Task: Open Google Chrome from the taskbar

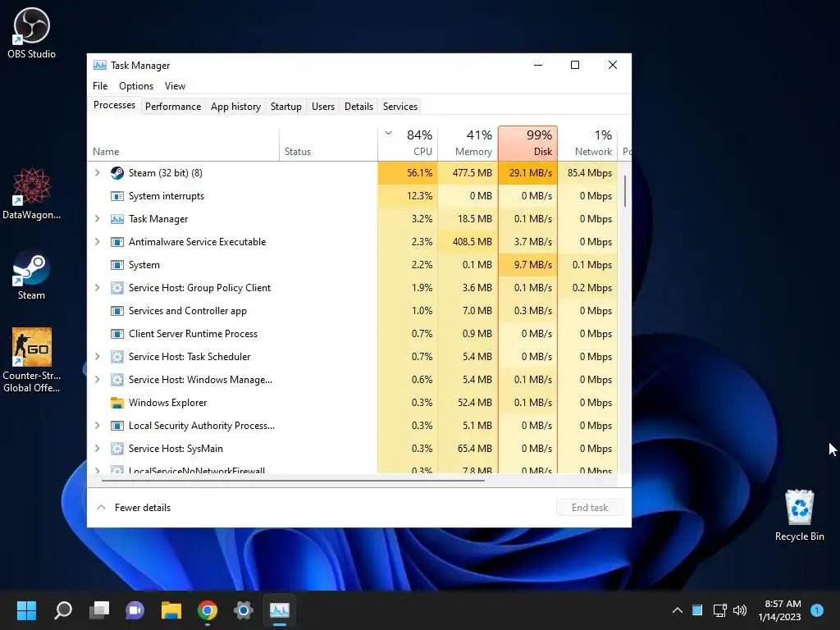Action: pyautogui.click(x=208, y=610)
